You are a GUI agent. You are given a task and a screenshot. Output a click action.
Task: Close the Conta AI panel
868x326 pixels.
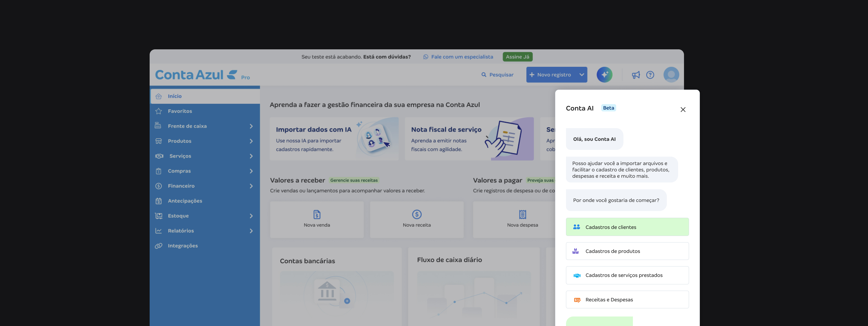pos(683,109)
